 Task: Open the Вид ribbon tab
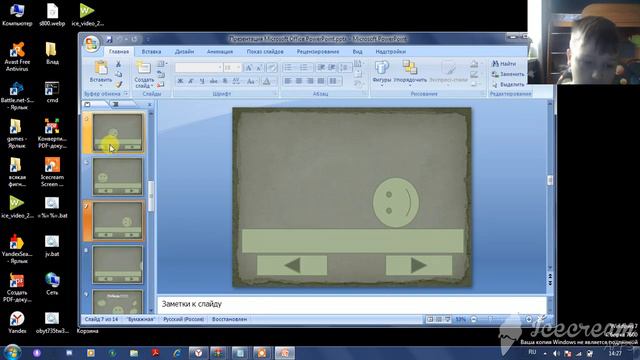pyautogui.click(x=358, y=52)
